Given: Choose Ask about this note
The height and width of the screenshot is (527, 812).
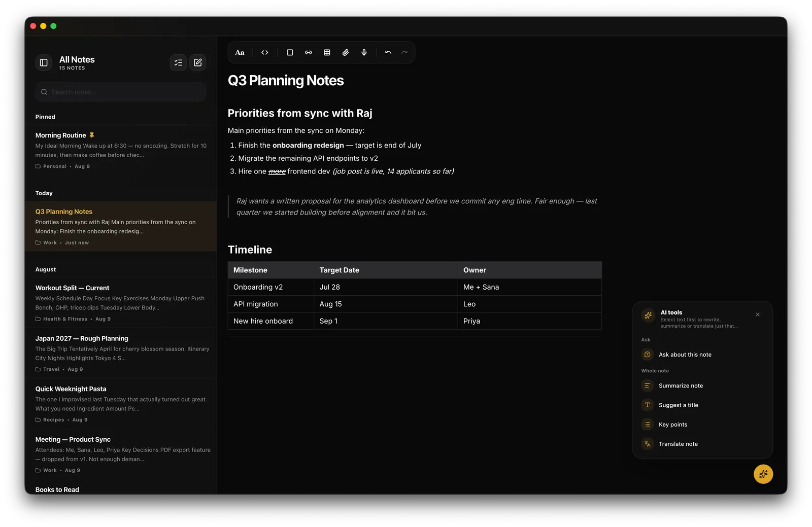Looking at the screenshot, I should (702, 355).
